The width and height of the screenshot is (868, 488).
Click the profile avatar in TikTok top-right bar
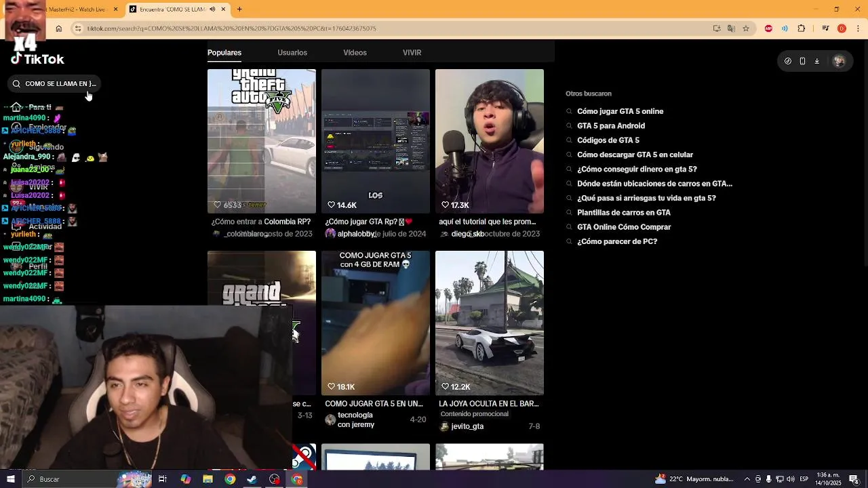[839, 61]
